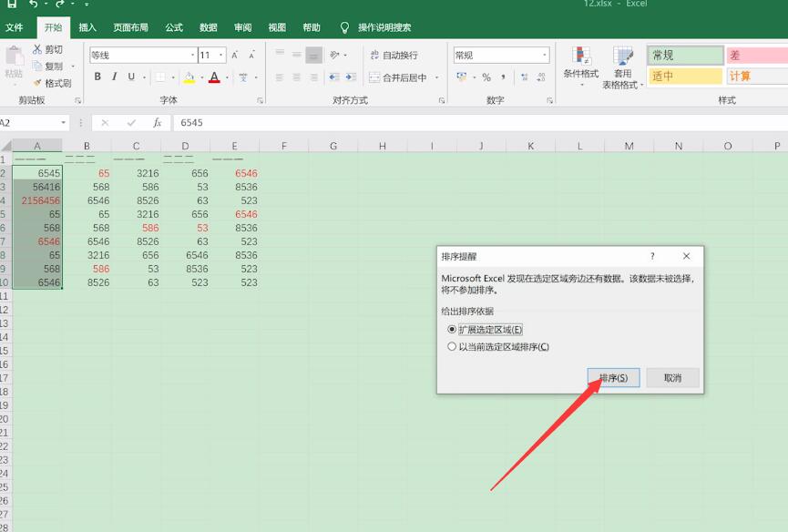The width and height of the screenshot is (788, 532).
Task: Click the Copy (复制) icon
Action: click(x=37, y=66)
